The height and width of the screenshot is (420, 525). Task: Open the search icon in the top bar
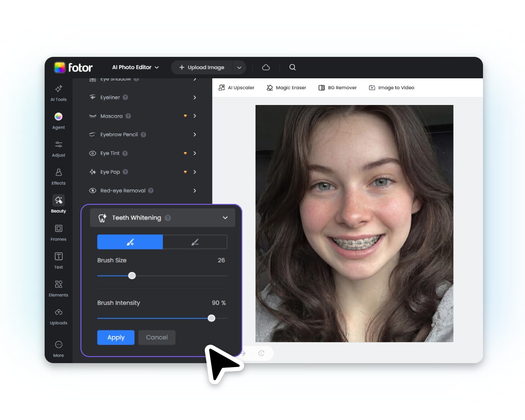click(x=292, y=67)
